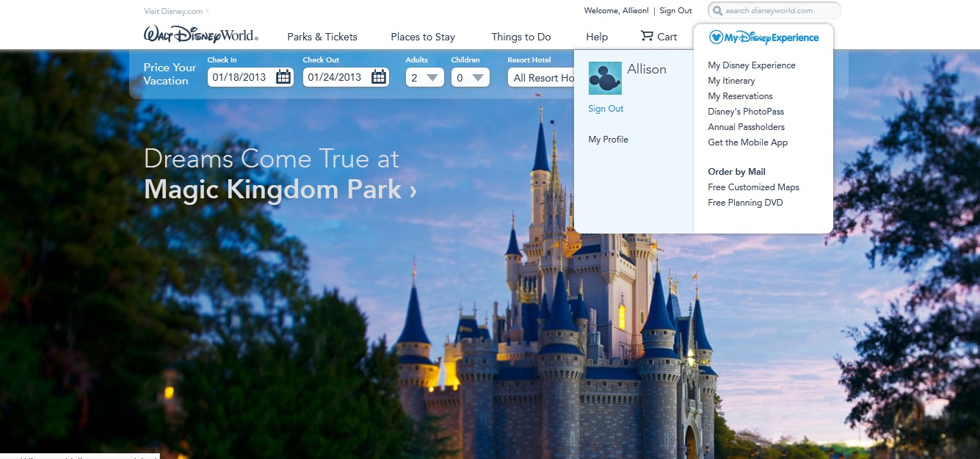This screenshot has height=459, width=980.
Task: Open My Profile link
Action: (x=609, y=140)
